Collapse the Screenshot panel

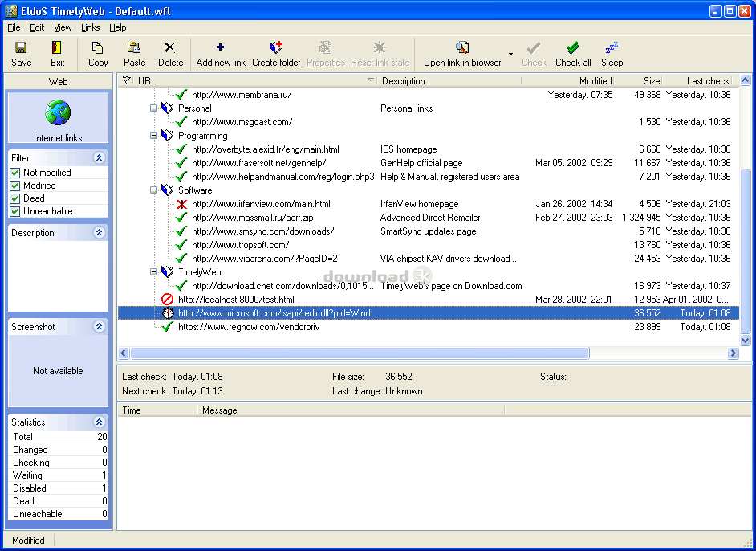[x=99, y=327]
